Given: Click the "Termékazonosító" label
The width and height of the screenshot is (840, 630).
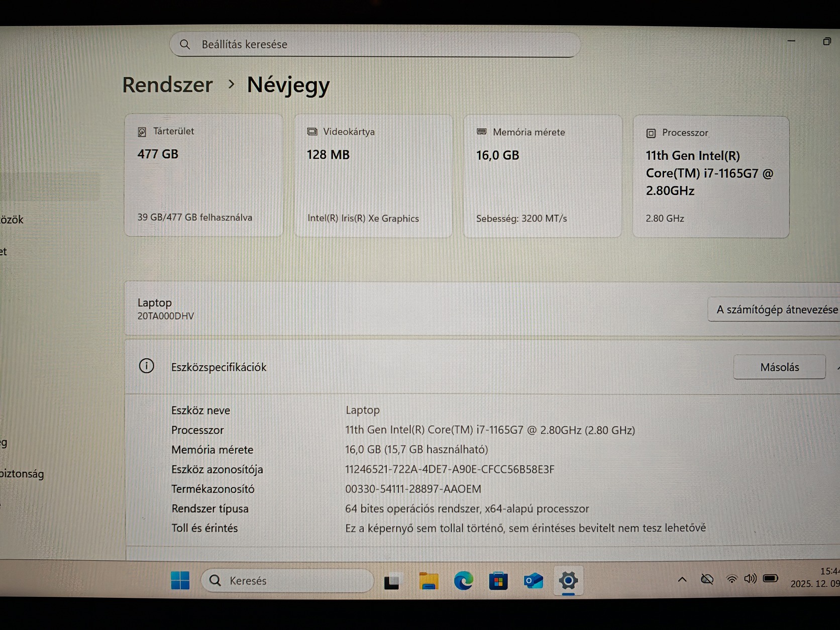Looking at the screenshot, I should (213, 489).
